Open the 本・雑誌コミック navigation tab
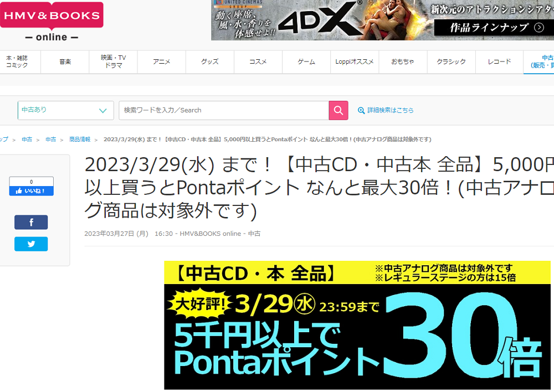This screenshot has width=554, height=392. [20, 62]
